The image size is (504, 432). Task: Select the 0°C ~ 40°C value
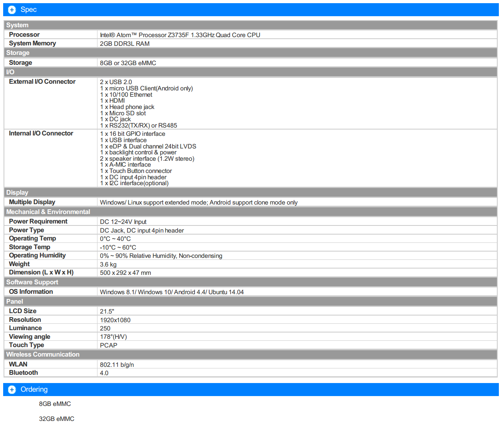(x=115, y=239)
